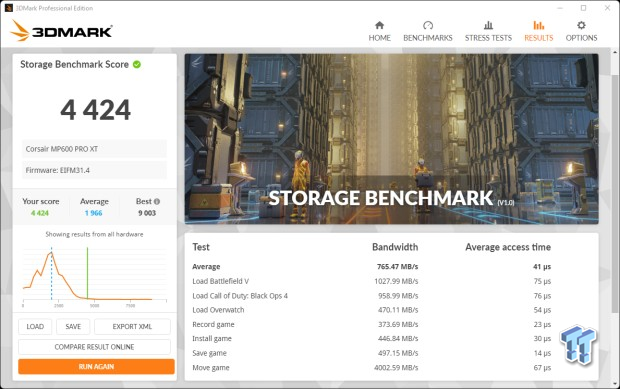The width and height of the screenshot is (620, 389).
Task: Switch to the STRESS TESTS tab label
Action: pos(488,38)
